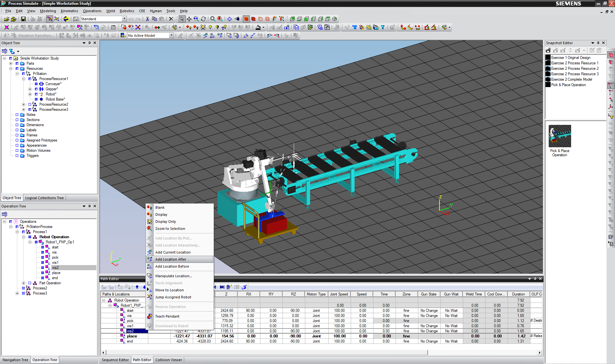
Task: Expand the Process3 node
Action: pos(17,293)
